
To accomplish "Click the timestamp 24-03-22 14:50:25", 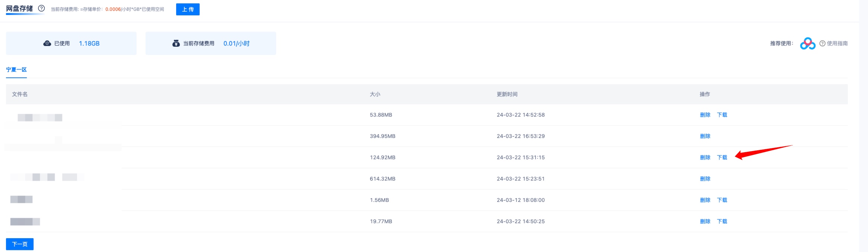I will pyautogui.click(x=521, y=221).
